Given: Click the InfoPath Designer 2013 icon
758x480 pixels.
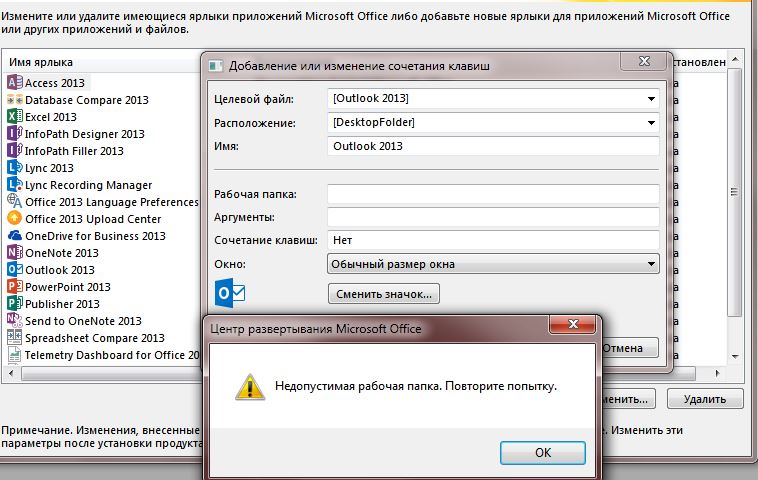Looking at the screenshot, I should (14, 134).
